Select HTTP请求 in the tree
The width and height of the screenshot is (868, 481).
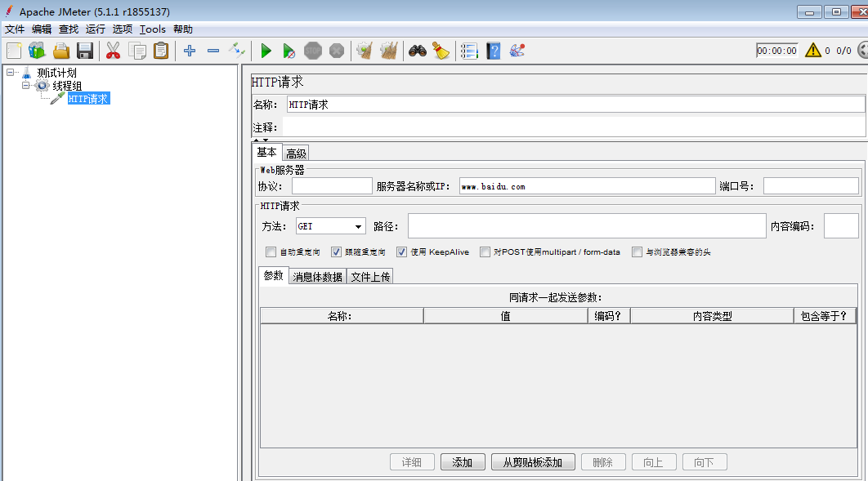pyautogui.click(x=88, y=99)
